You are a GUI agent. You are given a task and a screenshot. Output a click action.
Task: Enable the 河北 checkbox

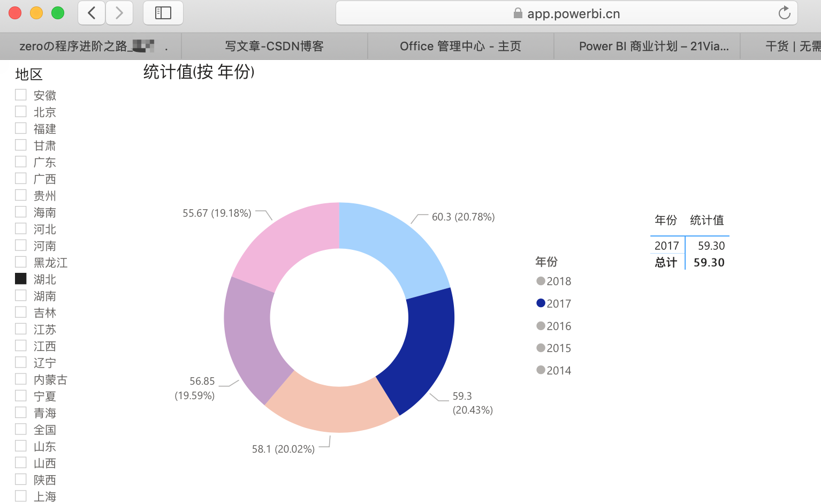point(21,228)
